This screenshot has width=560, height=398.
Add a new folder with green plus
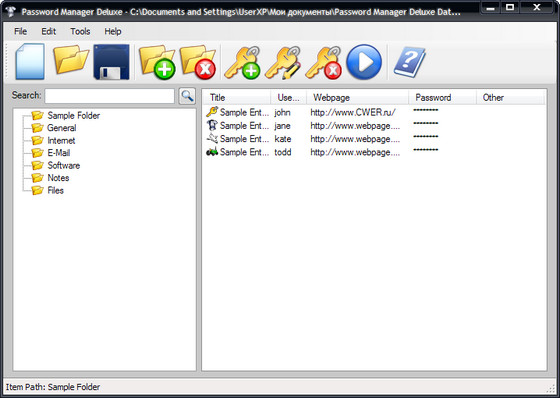[x=157, y=62]
